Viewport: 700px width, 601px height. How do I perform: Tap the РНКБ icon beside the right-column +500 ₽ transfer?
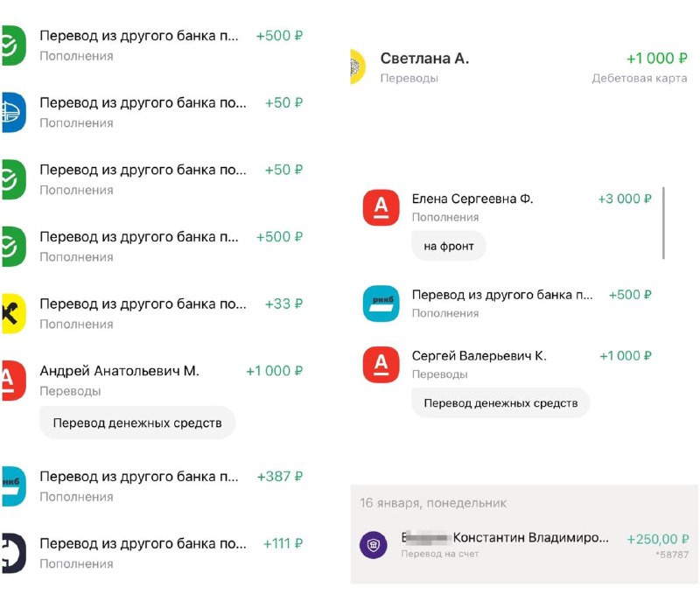coord(381,304)
